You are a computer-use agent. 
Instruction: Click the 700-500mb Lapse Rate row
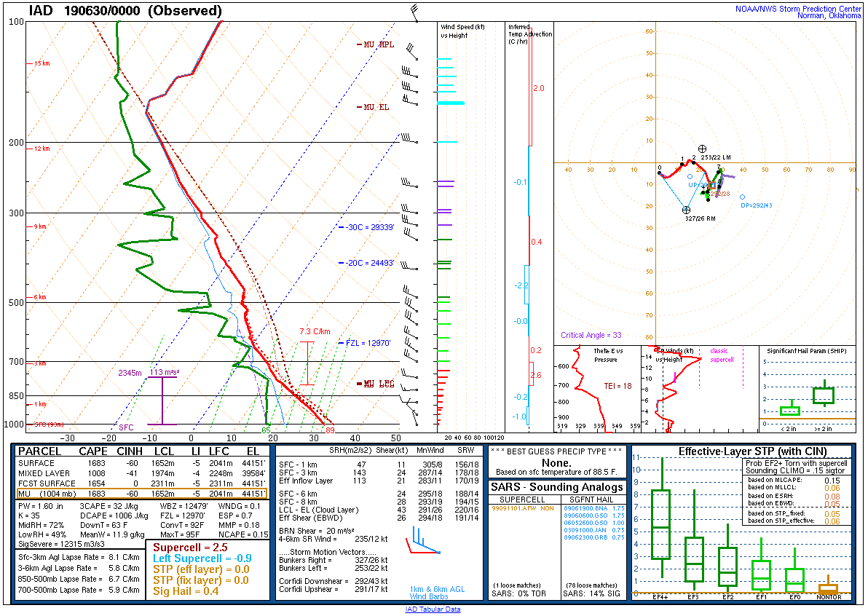[79, 590]
